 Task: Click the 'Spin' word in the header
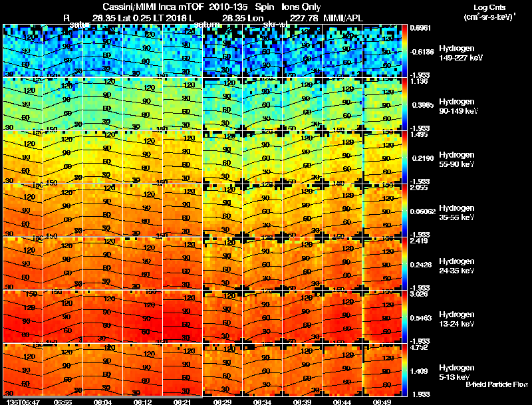264,7
